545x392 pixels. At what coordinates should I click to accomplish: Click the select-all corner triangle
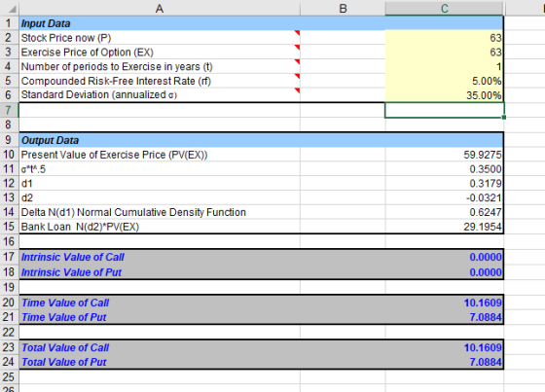[13, 10]
